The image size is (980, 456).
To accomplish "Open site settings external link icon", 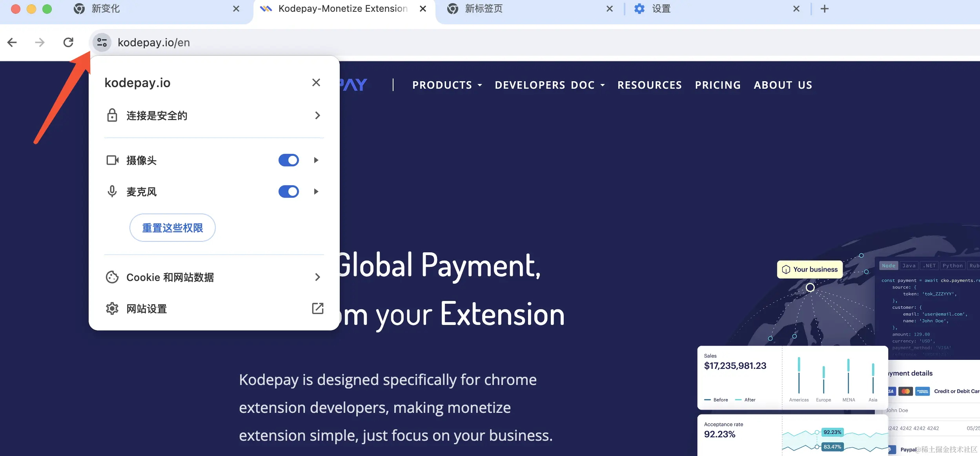I will (x=317, y=308).
